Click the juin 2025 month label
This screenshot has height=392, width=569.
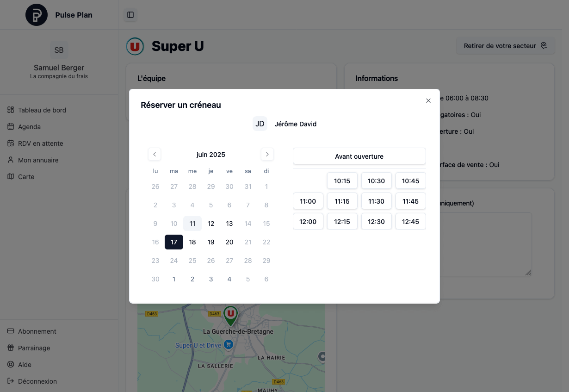pos(211,155)
